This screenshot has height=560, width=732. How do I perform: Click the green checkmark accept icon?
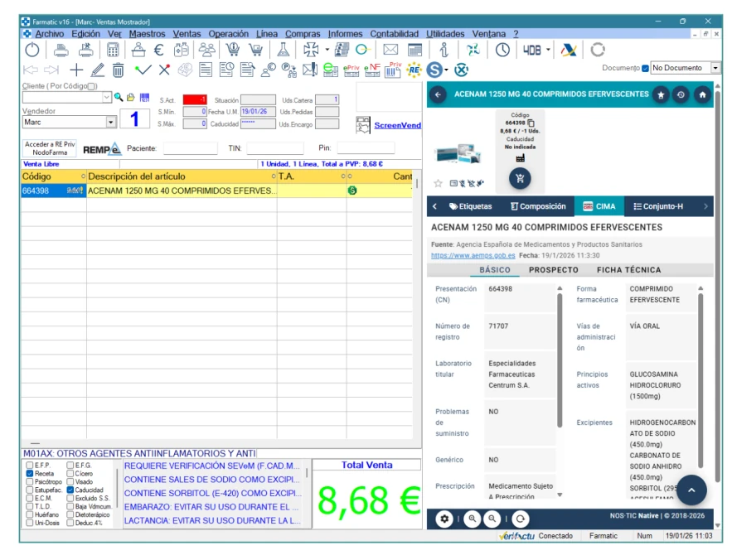(x=143, y=70)
